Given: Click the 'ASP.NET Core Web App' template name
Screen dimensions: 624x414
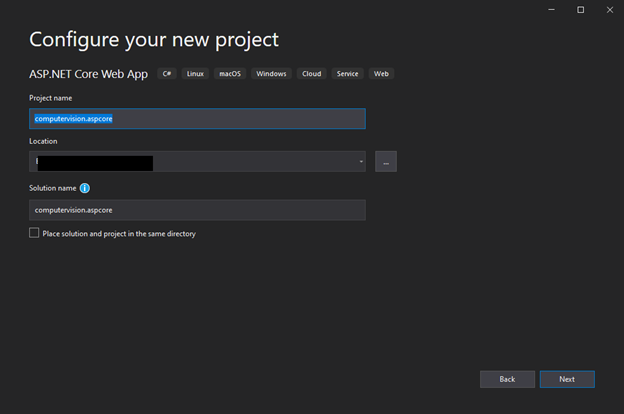Looking at the screenshot, I should pos(88,73).
